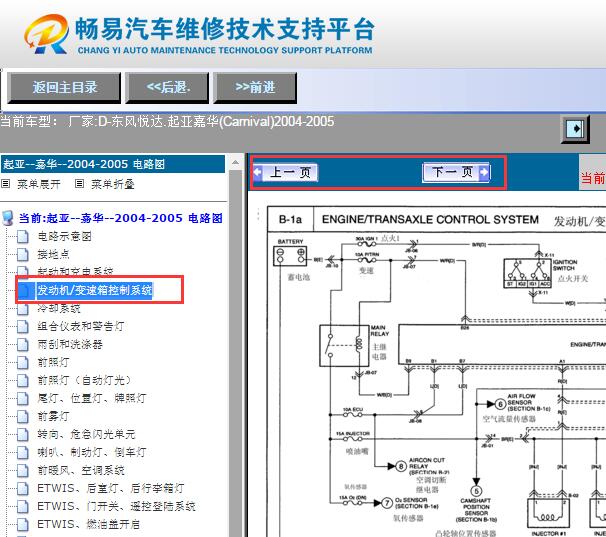
Task: Open the 组合仪表和警告灯 tree item
Action: tap(80, 326)
